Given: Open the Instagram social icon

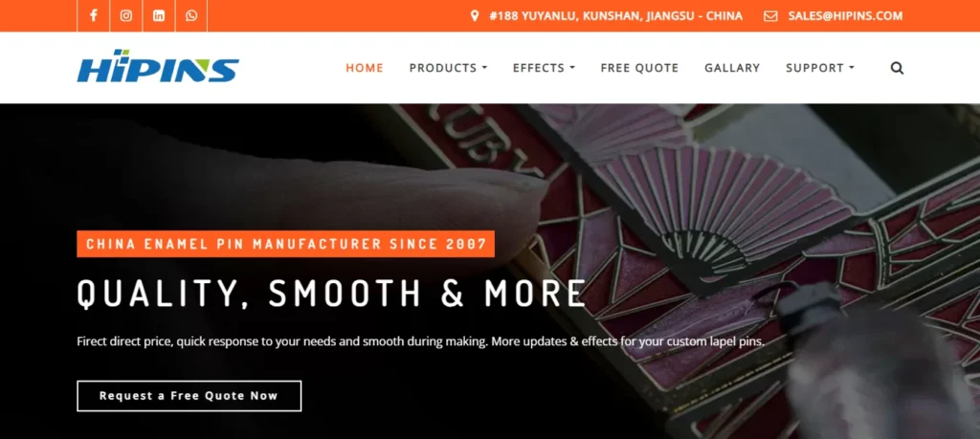Looking at the screenshot, I should pyautogui.click(x=126, y=15).
